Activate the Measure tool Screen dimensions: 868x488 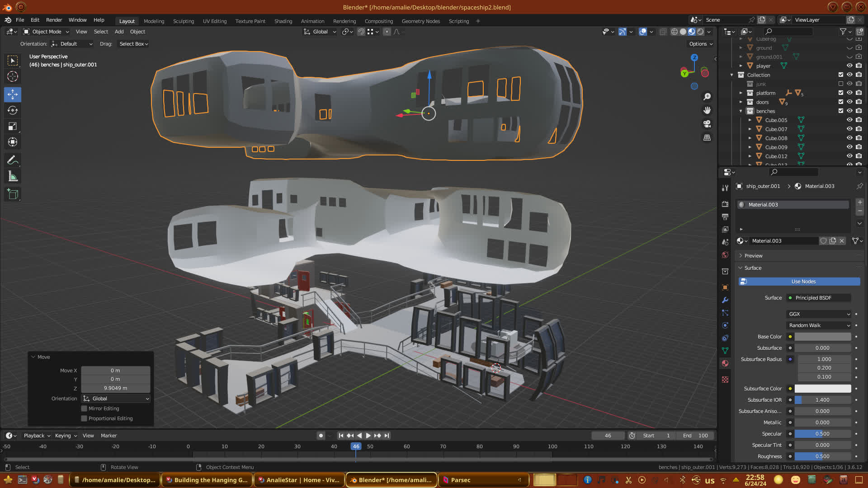coord(13,177)
